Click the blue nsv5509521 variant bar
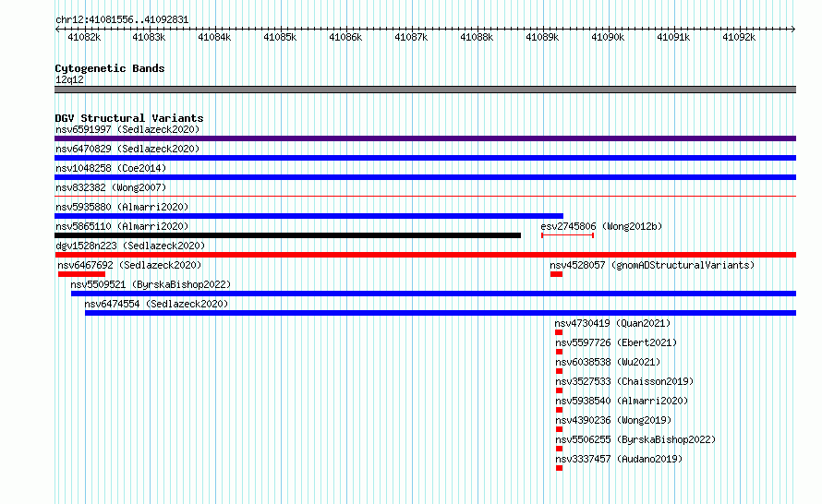Screen dimensions: 822x504 pos(433,294)
